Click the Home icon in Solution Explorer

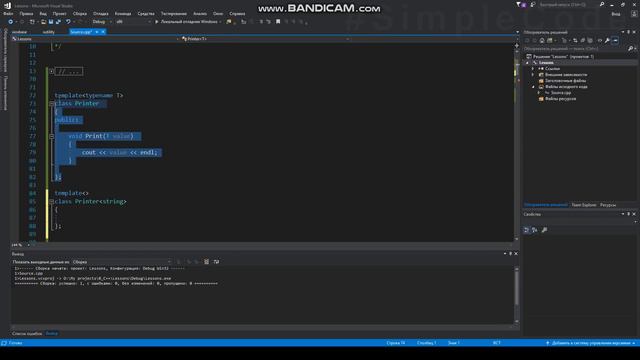[542, 41]
